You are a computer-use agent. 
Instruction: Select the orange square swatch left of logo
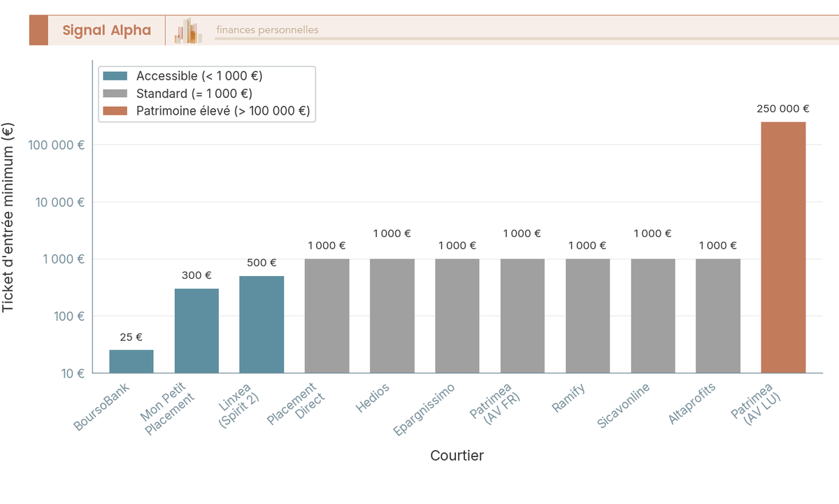click(x=40, y=29)
